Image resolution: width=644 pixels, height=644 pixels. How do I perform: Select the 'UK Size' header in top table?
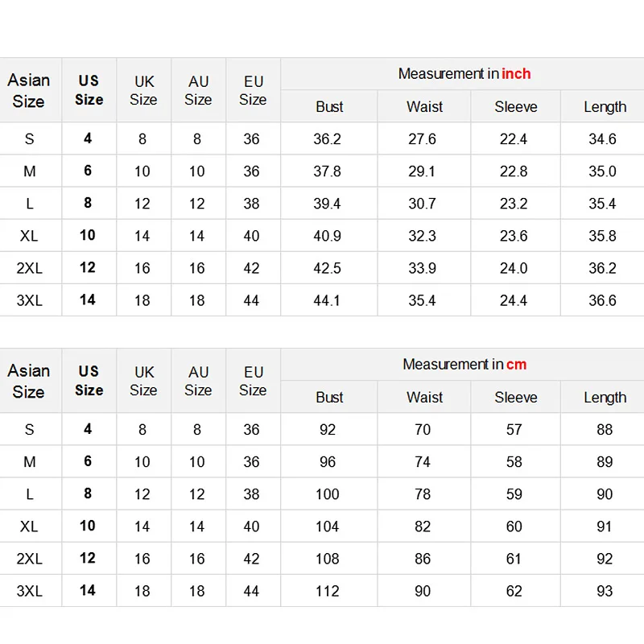click(143, 90)
